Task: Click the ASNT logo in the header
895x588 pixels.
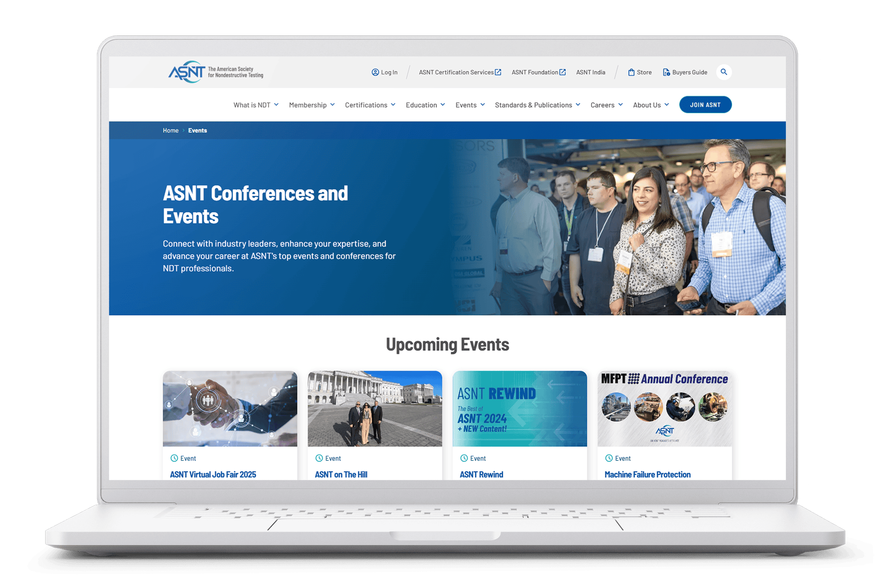Action: pyautogui.click(x=216, y=72)
